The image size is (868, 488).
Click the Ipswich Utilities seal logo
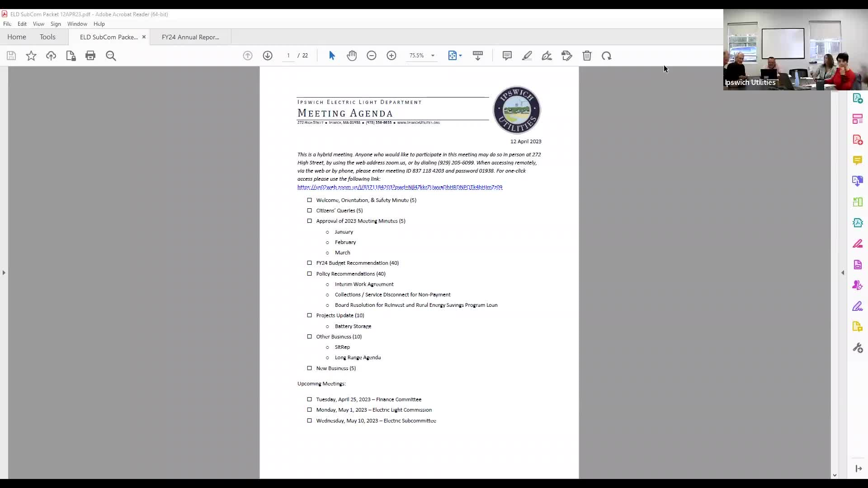point(517,110)
